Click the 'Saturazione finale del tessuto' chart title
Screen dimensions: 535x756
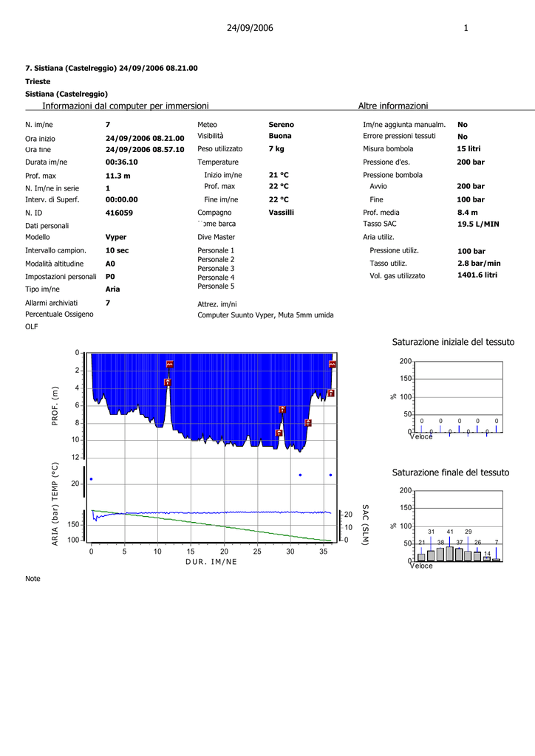[x=451, y=473]
